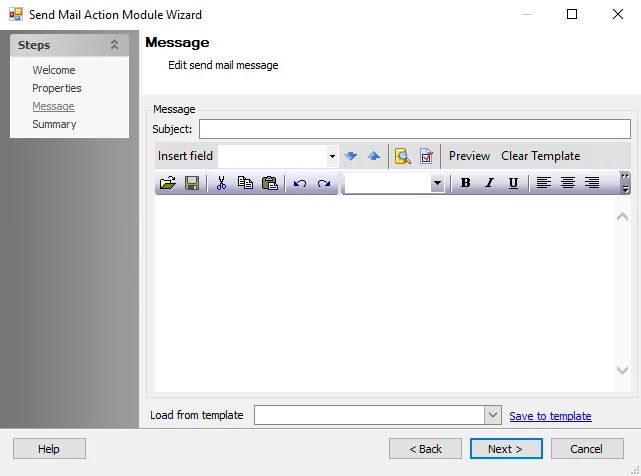Toggle Underline formatting
The image size is (641, 476).
tap(513, 183)
